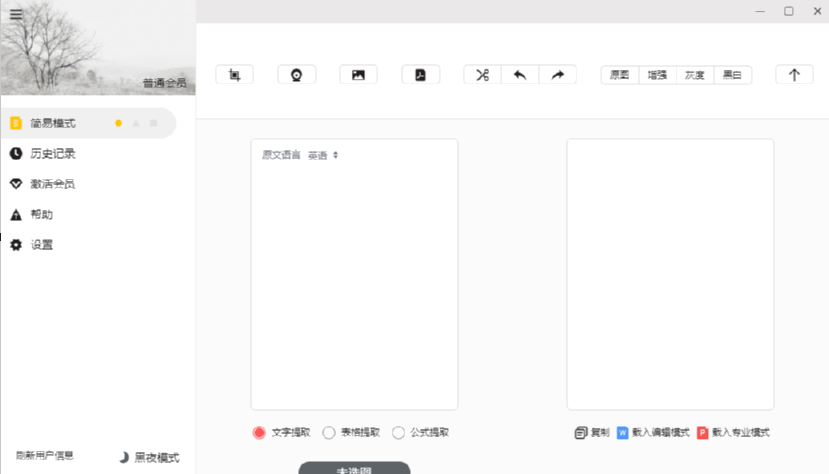Image resolution: width=829 pixels, height=474 pixels.
Task: Open 历史记录 in the sidebar
Action: coord(52,154)
